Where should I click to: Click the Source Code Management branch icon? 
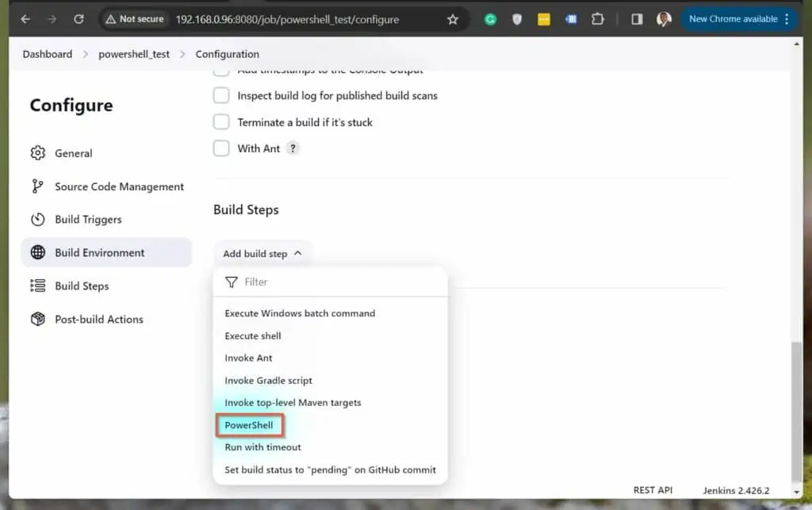[37, 186]
